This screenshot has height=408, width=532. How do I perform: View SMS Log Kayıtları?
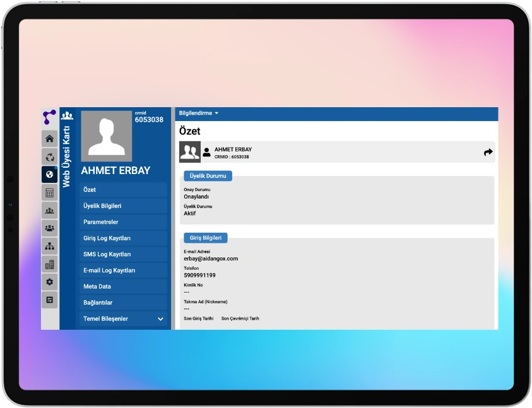(x=123, y=254)
